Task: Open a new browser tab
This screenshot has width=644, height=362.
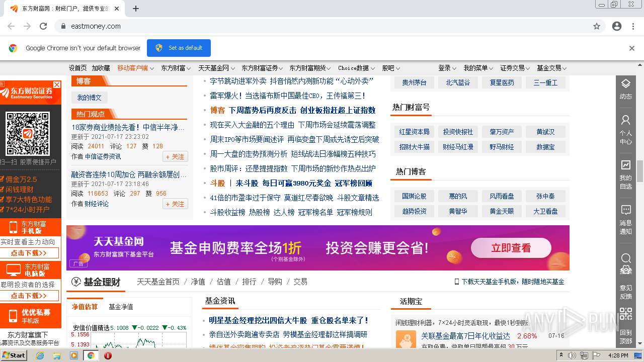Action: coord(136,9)
